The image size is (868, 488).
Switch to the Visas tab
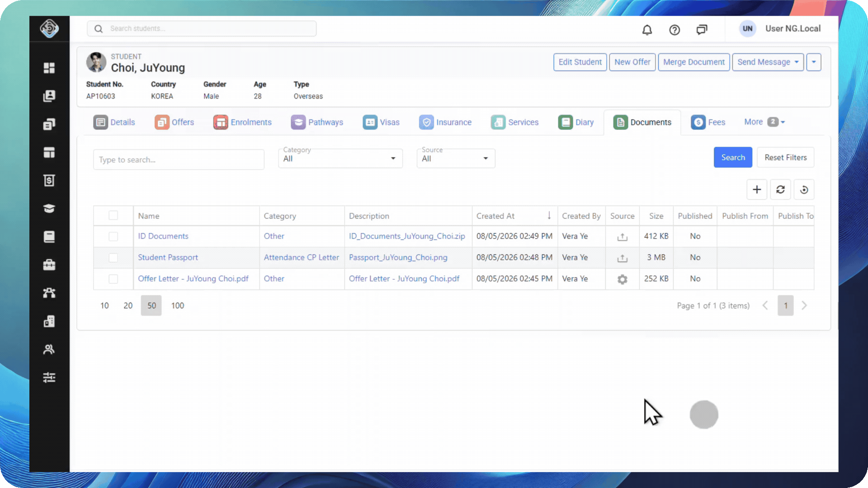381,122
